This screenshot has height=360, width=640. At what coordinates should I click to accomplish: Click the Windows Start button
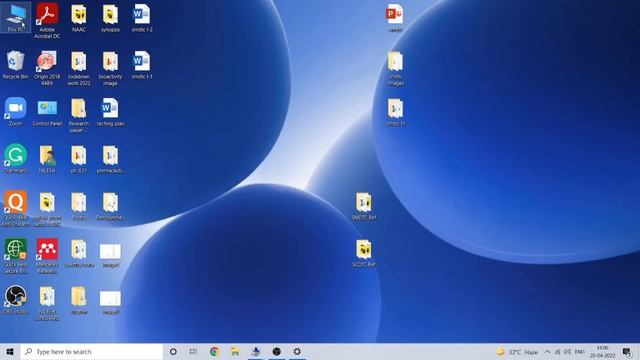pos(10,351)
